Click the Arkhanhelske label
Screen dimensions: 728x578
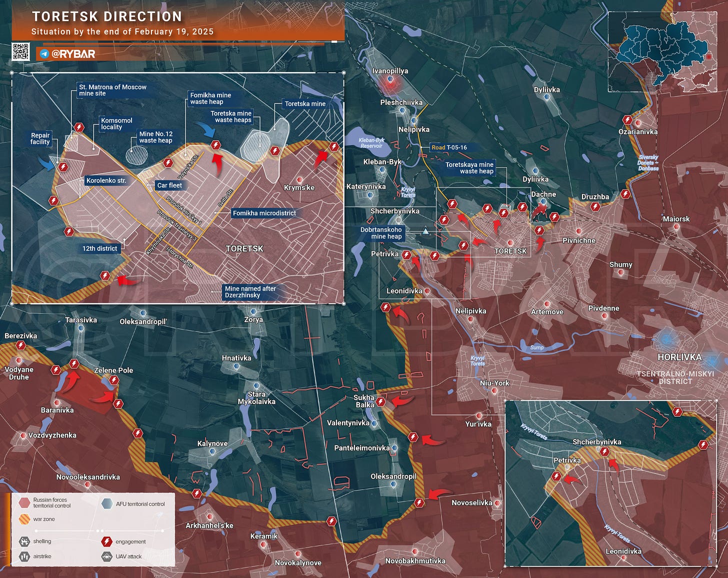209,526
